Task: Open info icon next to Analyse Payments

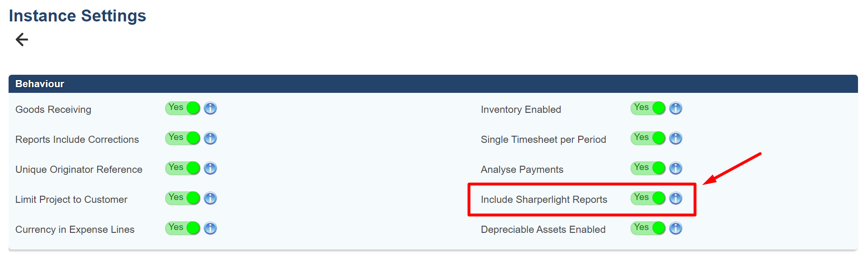Action: [676, 169]
